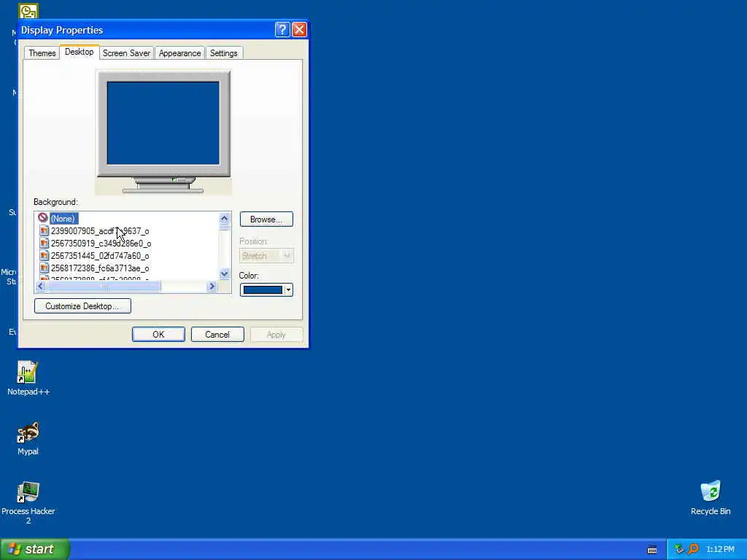The width and height of the screenshot is (747, 560).
Task: Go to the Appearance tab
Action: point(179,52)
